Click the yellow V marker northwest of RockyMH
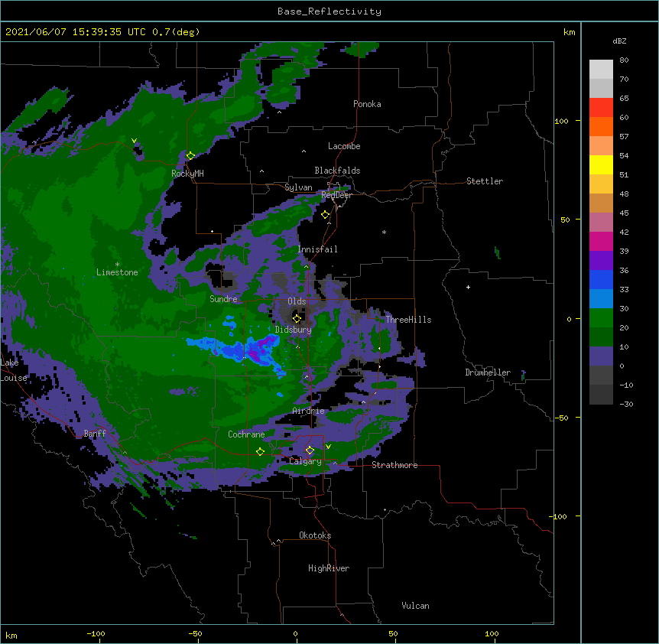 pyautogui.click(x=134, y=141)
